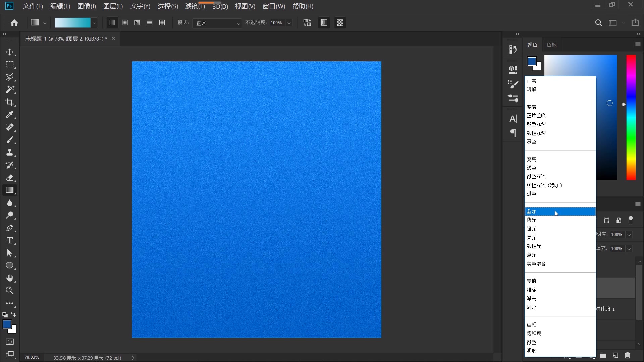Click the rainbow hue slider strip

click(x=631, y=117)
